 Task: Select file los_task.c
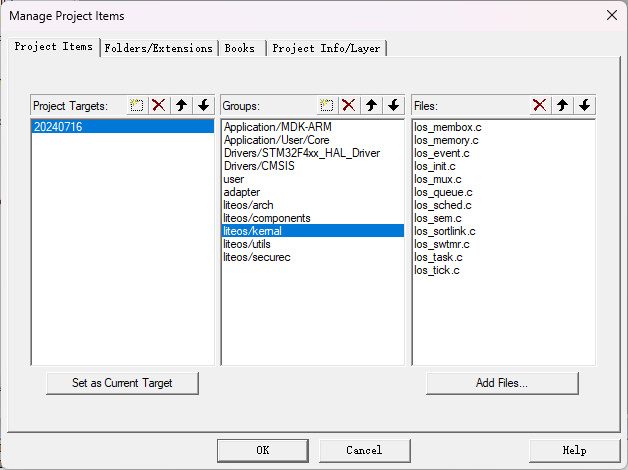503,257
